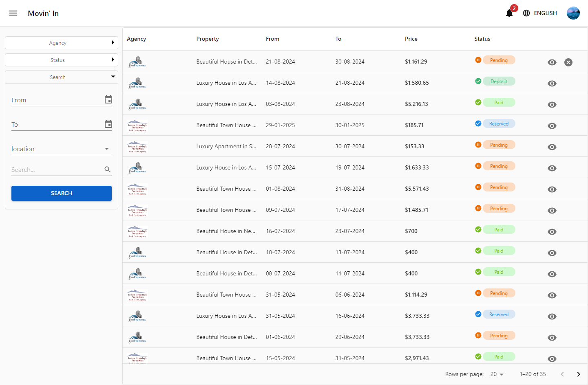Open the location dropdown
Viewport: 588px width, 385px height.
point(62,149)
